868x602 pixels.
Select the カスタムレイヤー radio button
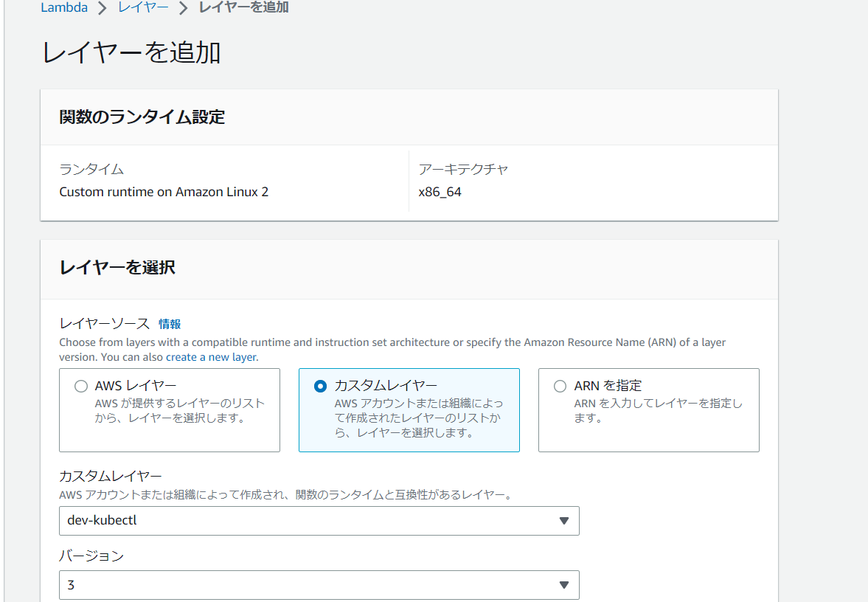tap(320, 387)
